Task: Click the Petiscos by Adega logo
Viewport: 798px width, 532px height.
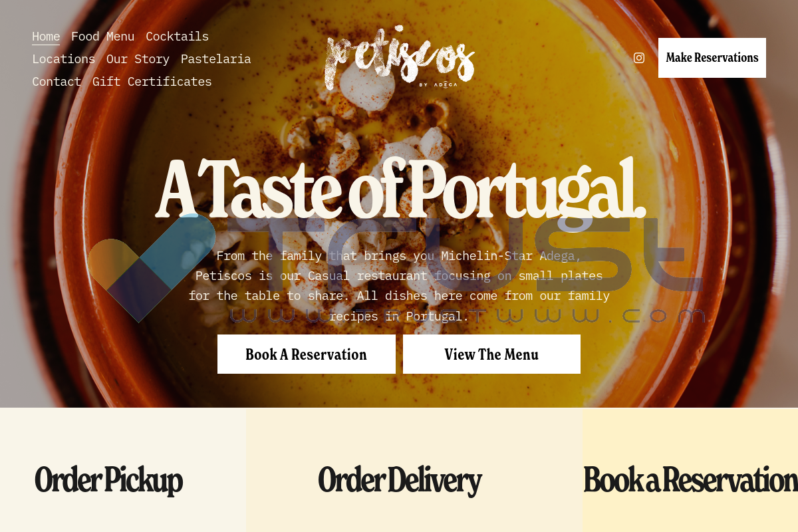Action: [x=400, y=58]
